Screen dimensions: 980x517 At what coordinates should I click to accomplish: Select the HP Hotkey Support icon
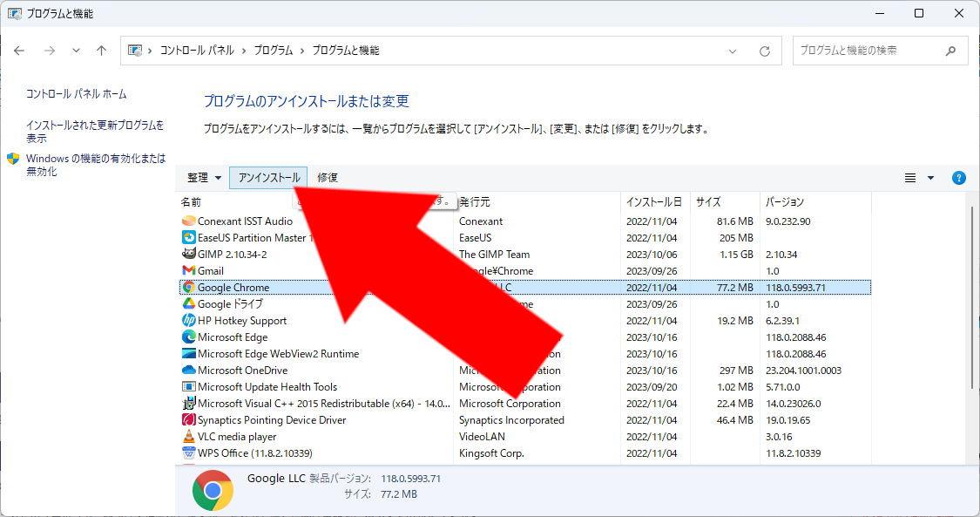pyautogui.click(x=188, y=321)
